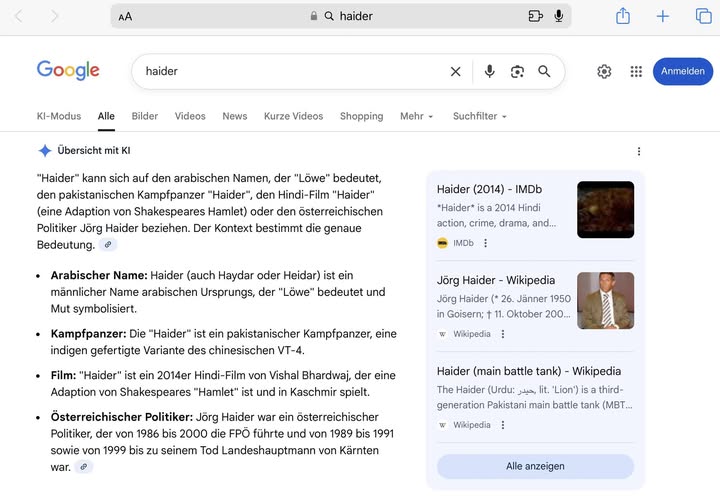Open the Haider movie thumbnail
Screen dimensions: 720x500
[x=606, y=209]
